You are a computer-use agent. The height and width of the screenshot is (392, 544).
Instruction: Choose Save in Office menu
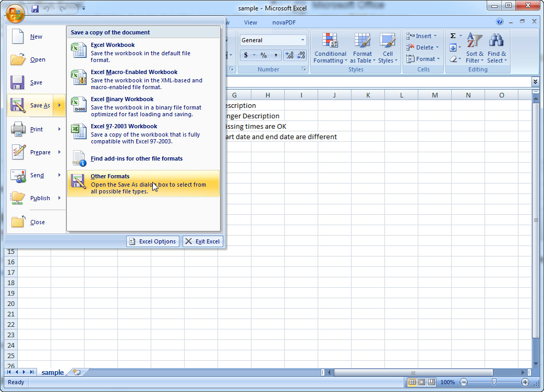point(36,82)
